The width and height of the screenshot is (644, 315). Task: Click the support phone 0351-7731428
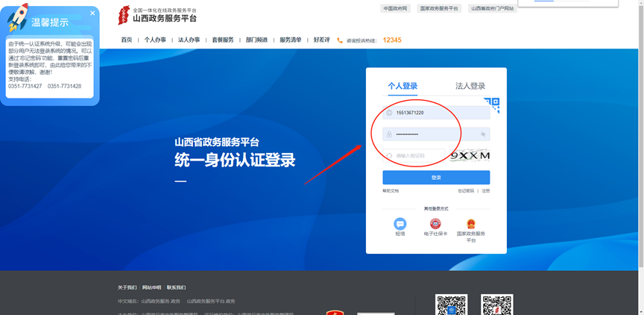click(65, 87)
